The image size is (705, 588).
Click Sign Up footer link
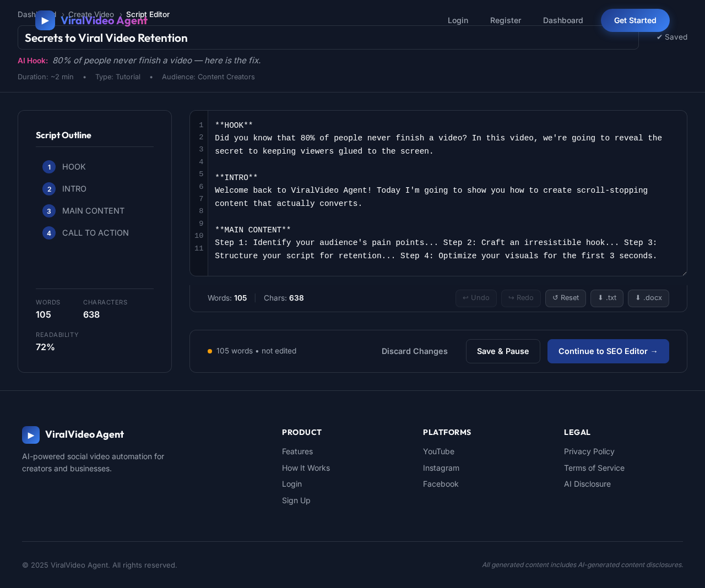[296, 500]
